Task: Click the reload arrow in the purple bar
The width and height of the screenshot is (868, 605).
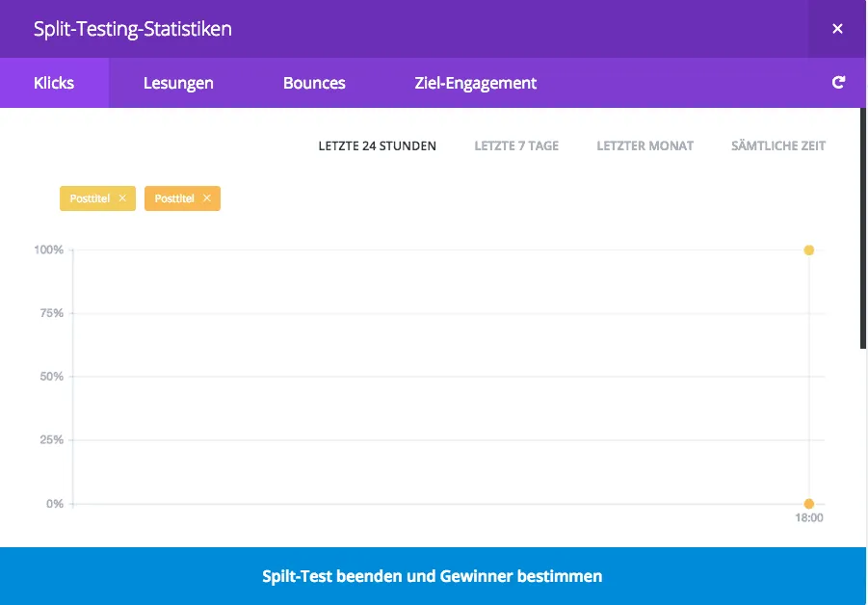Action: point(837,83)
